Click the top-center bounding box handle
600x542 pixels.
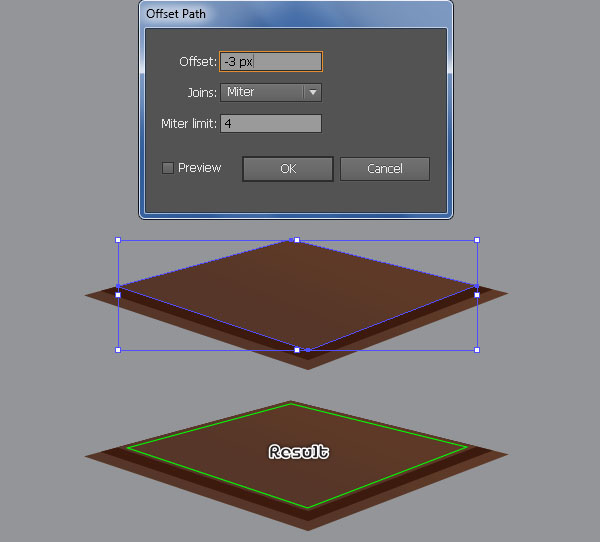tap(297, 240)
